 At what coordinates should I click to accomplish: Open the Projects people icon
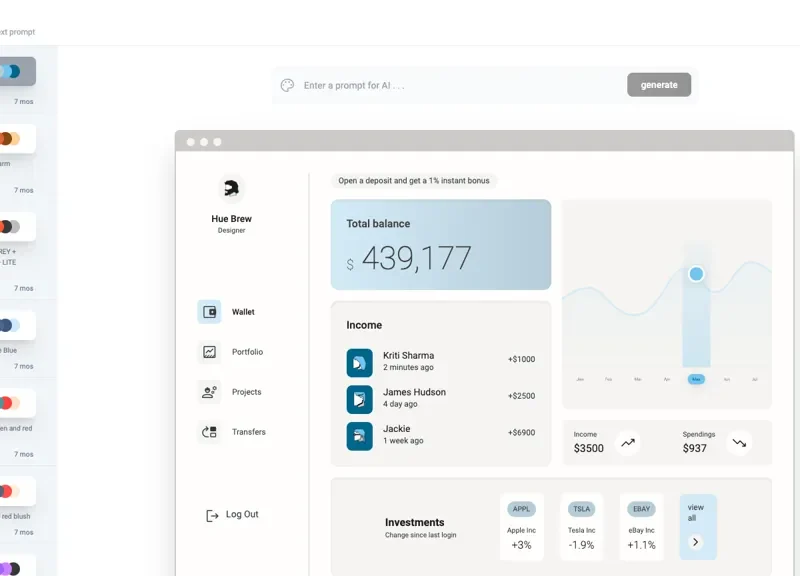click(x=209, y=392)
